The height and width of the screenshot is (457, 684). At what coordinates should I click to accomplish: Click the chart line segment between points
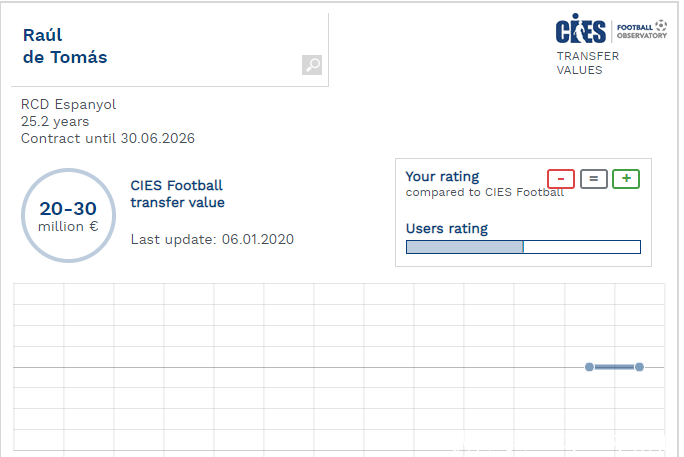pyautogui.click(x=614, y=367)
